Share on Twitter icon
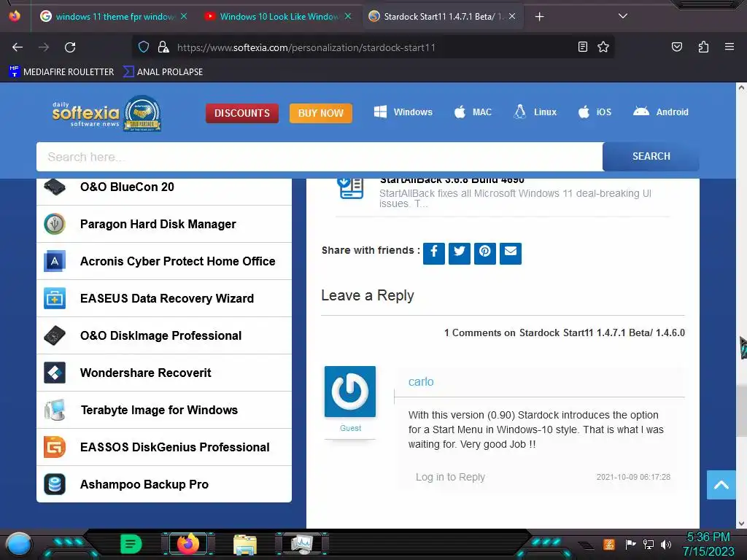The image size is (747, 560). point(460,253)
